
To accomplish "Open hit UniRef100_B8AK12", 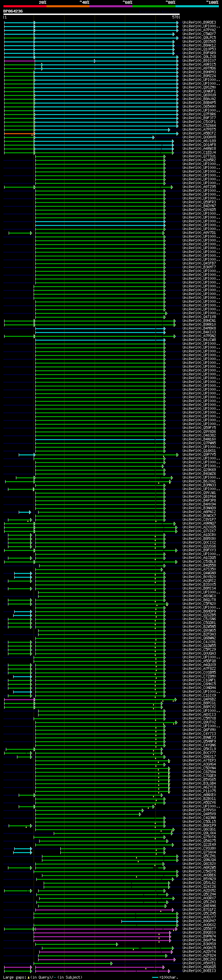I will click(x=199, y=45).
